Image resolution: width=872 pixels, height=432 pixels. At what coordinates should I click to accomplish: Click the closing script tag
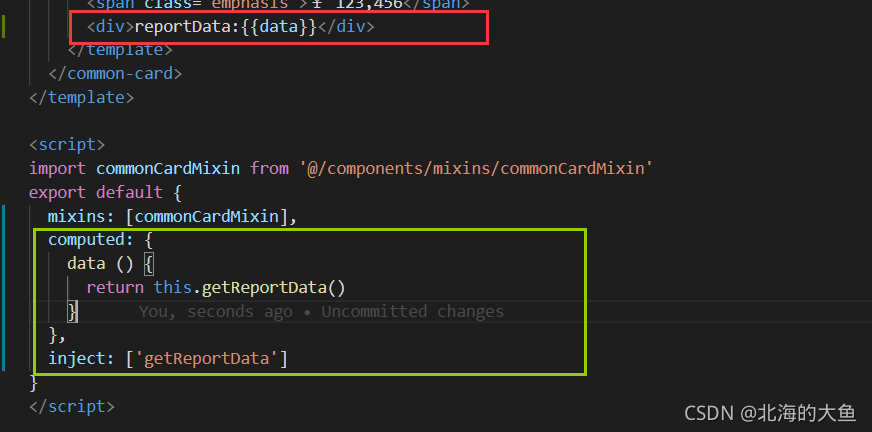[72, 406]
